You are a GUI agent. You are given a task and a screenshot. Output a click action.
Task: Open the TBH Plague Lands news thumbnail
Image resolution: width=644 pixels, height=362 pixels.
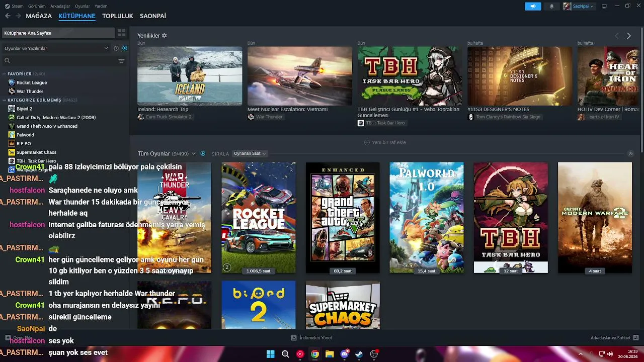point(410,76)
